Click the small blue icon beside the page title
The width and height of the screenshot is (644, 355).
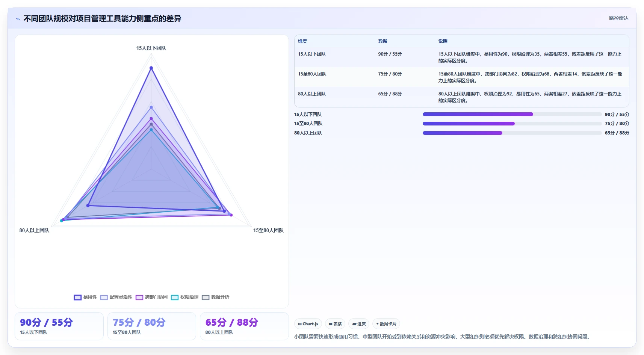point(18,19)
